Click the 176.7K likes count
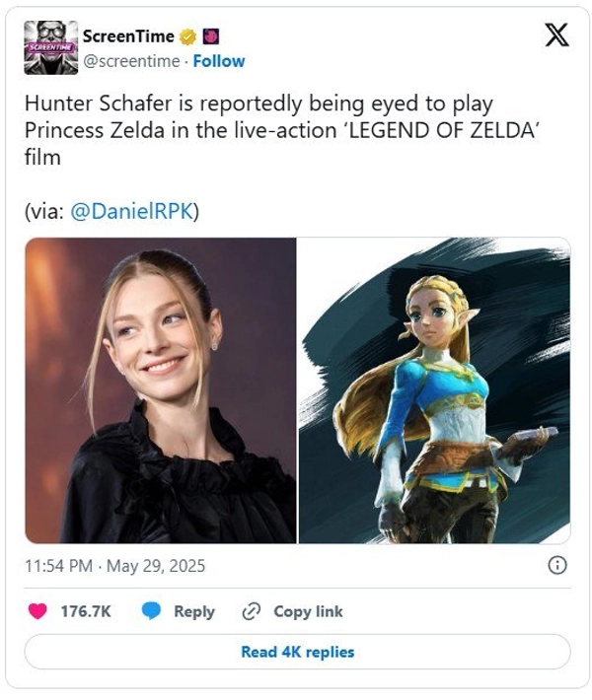The width and height of the screenshot is (592, 700). point(86,611)
